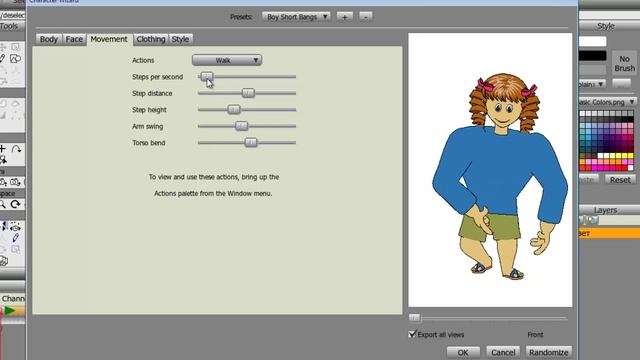Viewport: 640px width, 360px height.
Task: Click the Torso bend slider handle
Action: pyautogui.click(x=251, y=142)
